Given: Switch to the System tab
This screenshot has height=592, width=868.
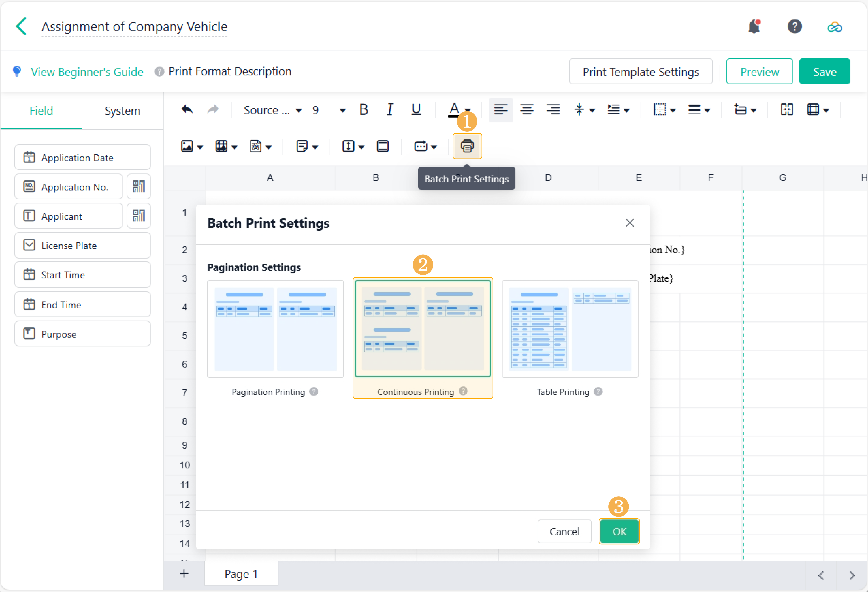Looking at the screenshot, I should click(122, 111).
